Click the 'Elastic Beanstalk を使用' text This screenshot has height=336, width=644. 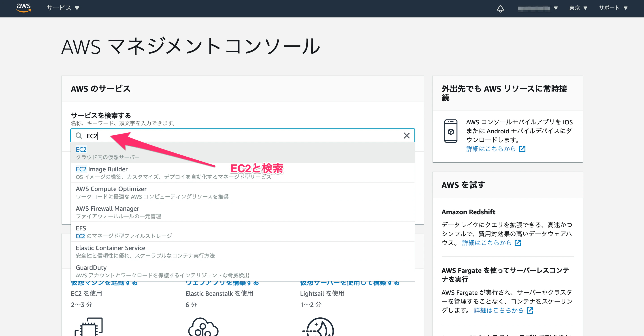point(219,293)
